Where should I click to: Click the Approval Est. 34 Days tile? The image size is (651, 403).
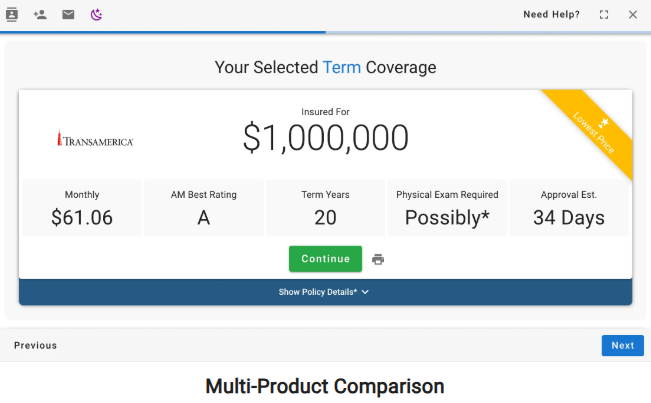coord(569,208)
